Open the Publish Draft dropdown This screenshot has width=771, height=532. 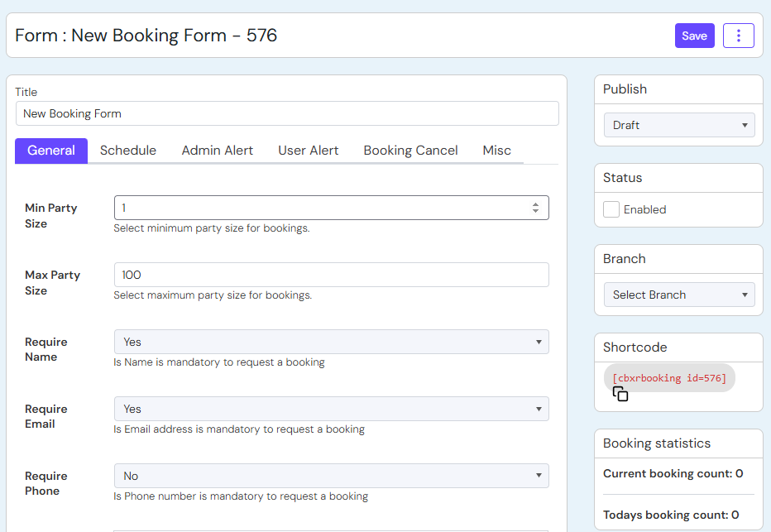coord(679,126)
